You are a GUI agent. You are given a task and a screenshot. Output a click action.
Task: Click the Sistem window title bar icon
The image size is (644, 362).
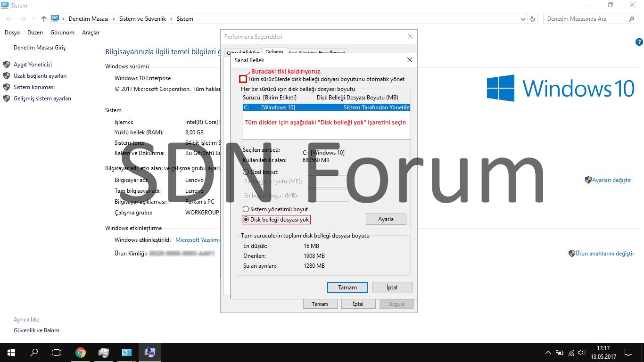(x=5, y=5)
